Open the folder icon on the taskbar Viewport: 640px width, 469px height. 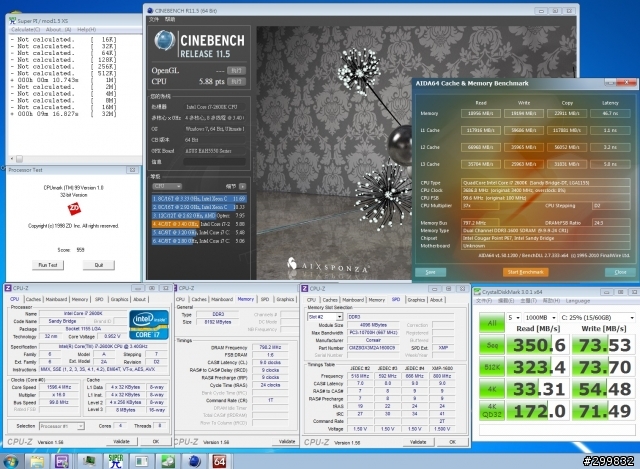pyautogui.click(x=36, y=461)
